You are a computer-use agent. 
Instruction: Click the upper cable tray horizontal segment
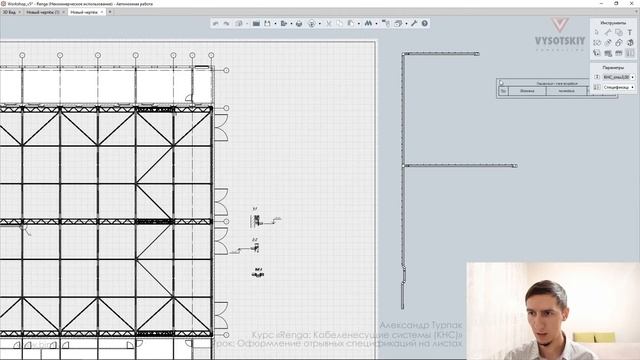tap(441, 53)
